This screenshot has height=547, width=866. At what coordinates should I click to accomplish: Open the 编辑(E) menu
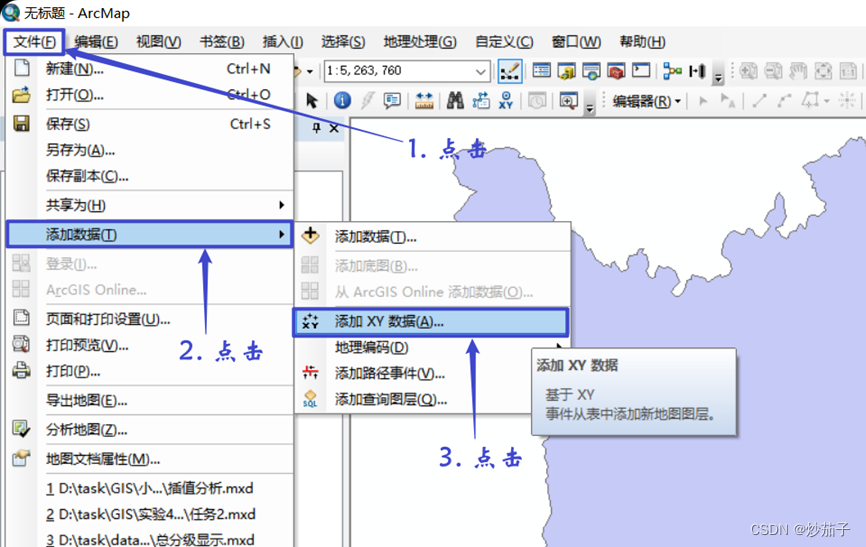[96, 42]
